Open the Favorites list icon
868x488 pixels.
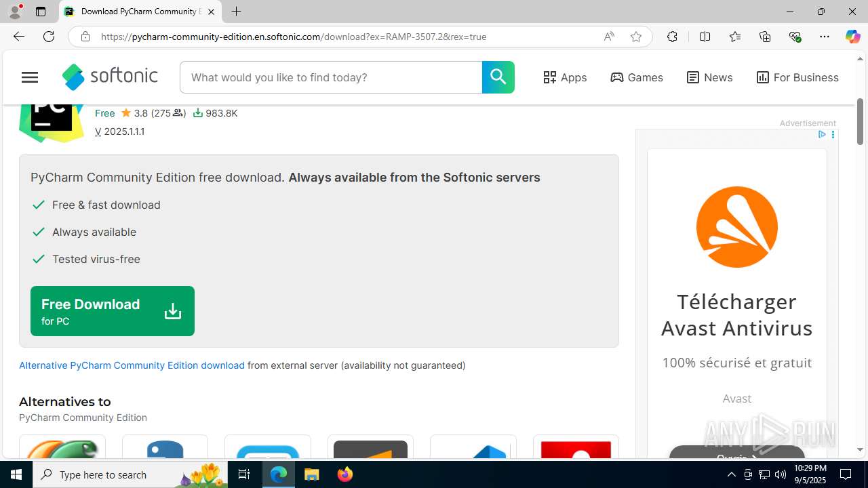point(735,37)
